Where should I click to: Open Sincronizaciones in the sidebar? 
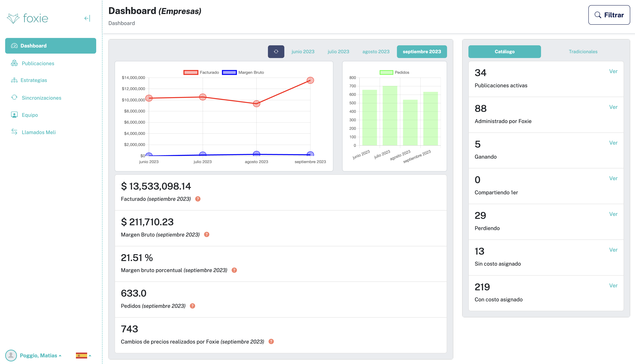pyautogui.click(x=41, y=98)
